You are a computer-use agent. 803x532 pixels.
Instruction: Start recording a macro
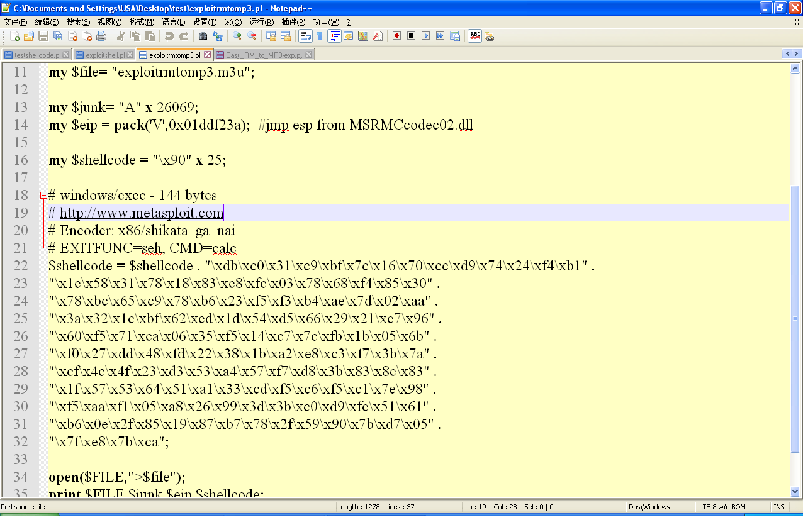[397, 36]
